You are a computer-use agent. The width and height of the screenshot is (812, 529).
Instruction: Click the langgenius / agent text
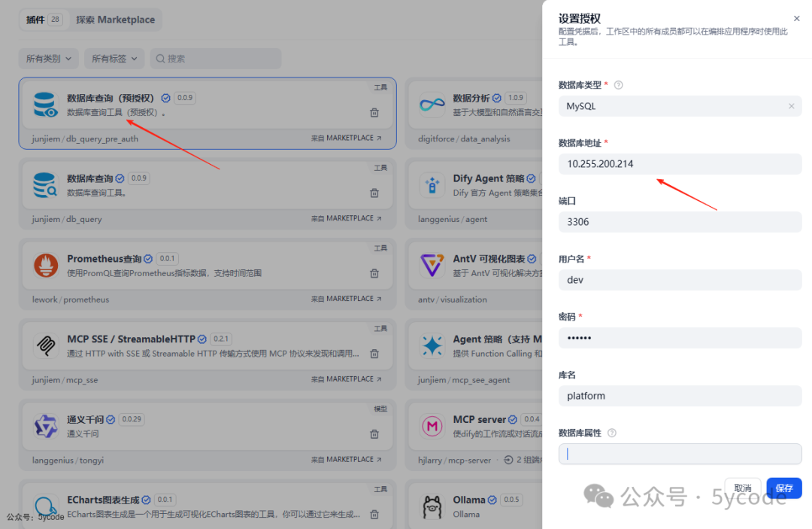pos(453,219)
